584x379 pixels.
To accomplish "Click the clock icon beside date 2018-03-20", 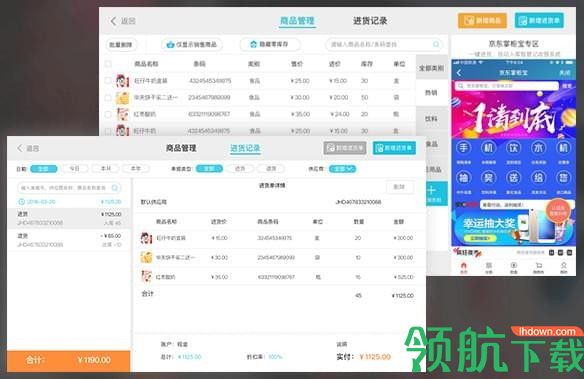I will pos(22,202).
